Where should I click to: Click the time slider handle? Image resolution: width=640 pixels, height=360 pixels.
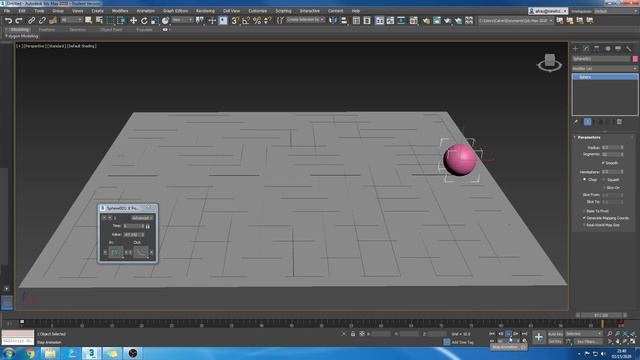click(x=601, y=316)
